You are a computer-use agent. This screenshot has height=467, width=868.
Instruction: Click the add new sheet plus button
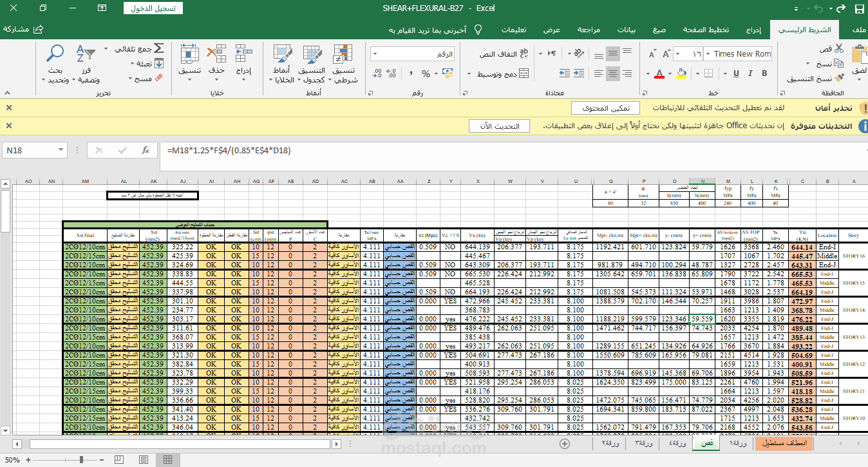(x=565, y=444)
